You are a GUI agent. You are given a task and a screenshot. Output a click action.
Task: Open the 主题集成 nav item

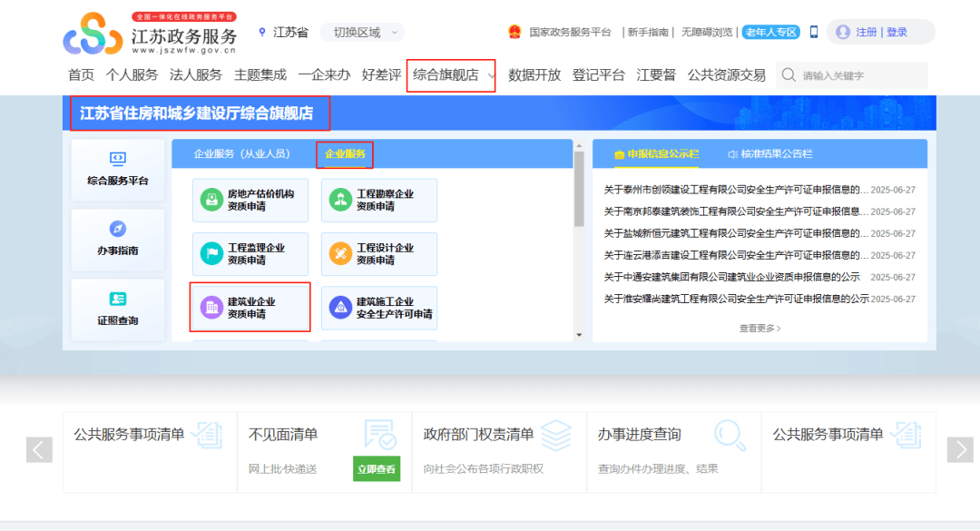260,75
